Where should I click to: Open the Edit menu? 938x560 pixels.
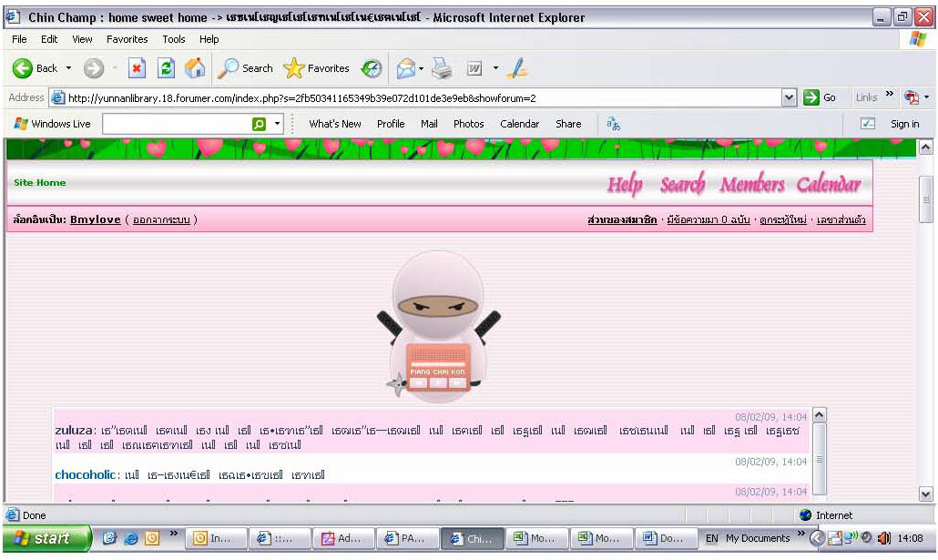(49, 39)
